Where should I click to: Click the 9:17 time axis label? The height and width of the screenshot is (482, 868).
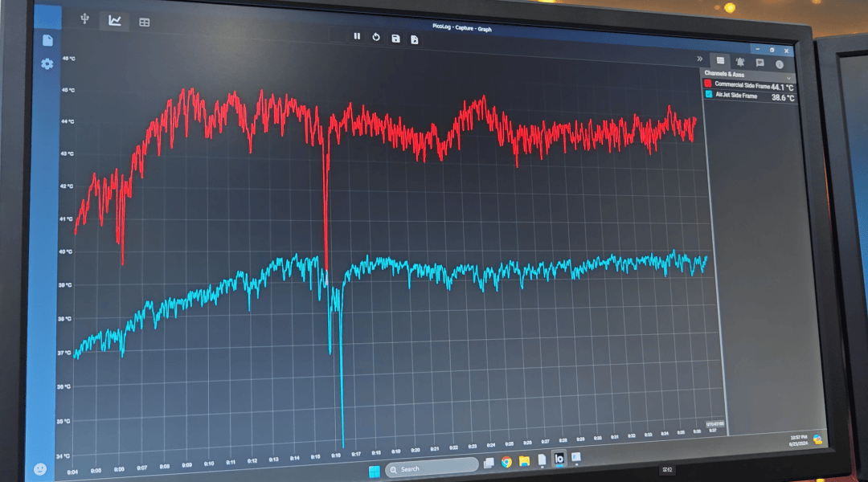click(356, 455)
